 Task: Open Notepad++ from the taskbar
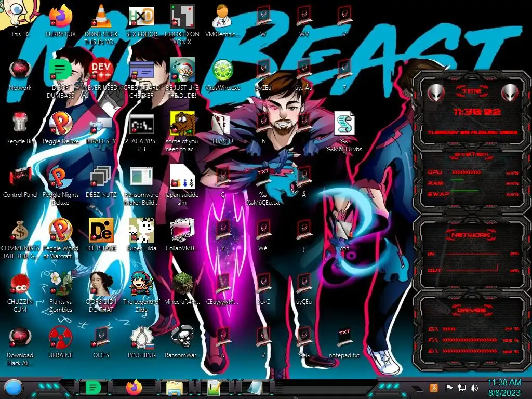click(x=215, y=388)
